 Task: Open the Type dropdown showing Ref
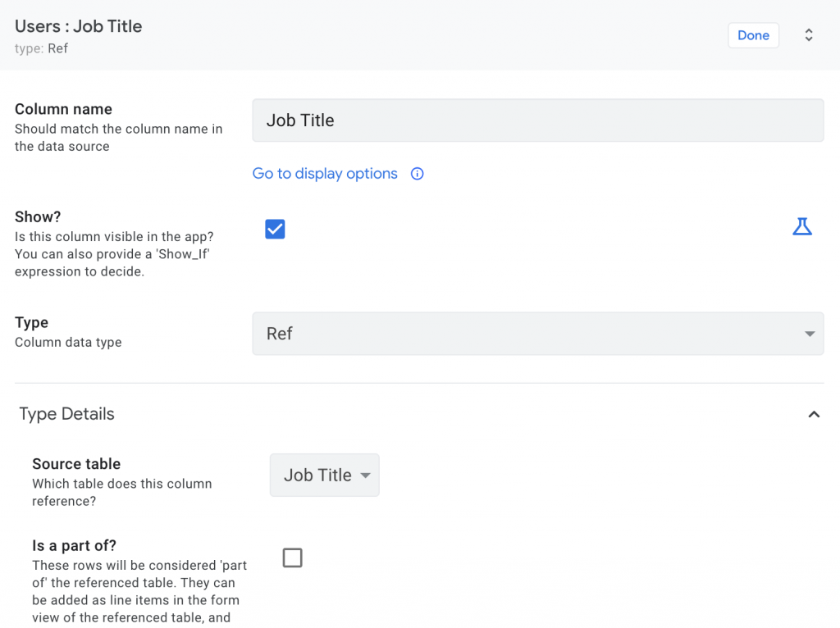pyautogui.click(x=537, y=334)
